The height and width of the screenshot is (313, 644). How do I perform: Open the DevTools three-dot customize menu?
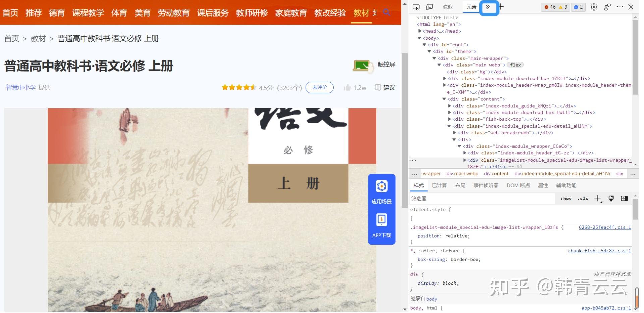click(620, 7)
